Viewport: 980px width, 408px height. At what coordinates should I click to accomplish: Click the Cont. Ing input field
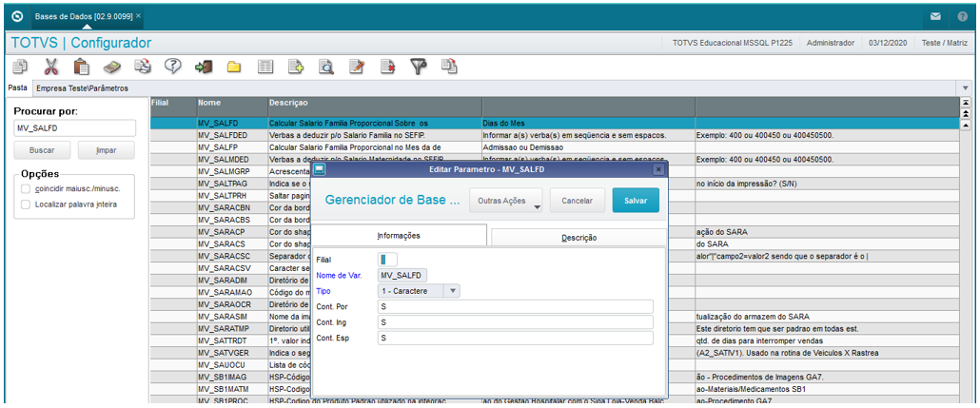click(x=516, y=322)
